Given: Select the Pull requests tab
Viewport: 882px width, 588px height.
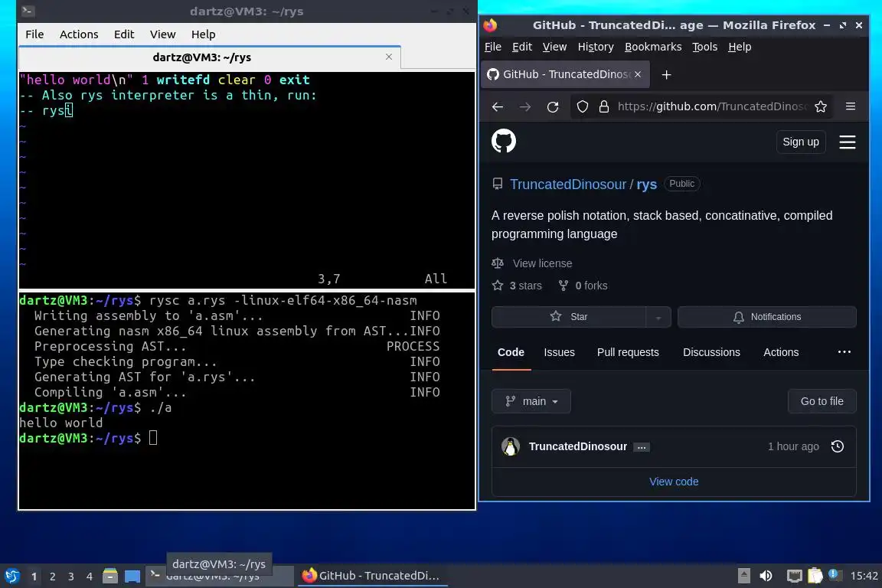Looking at the screenshot, I should [x=628, y=352].
